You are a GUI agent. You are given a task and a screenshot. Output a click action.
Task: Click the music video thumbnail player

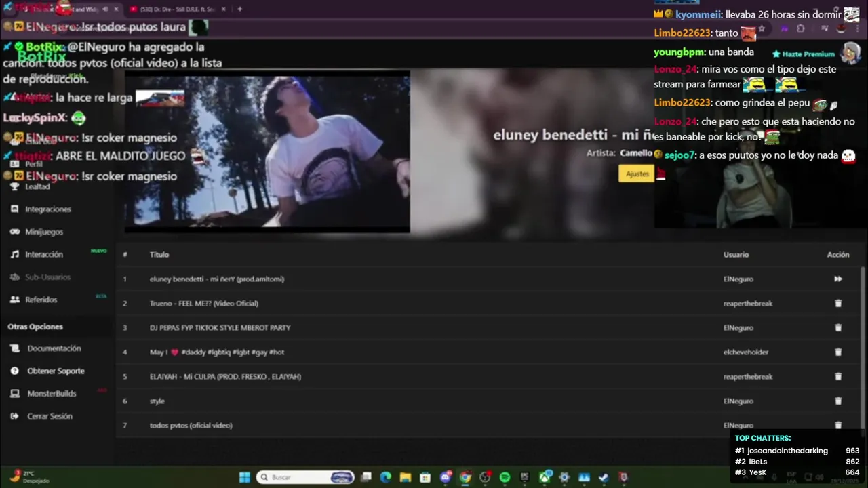click(267, 152)
